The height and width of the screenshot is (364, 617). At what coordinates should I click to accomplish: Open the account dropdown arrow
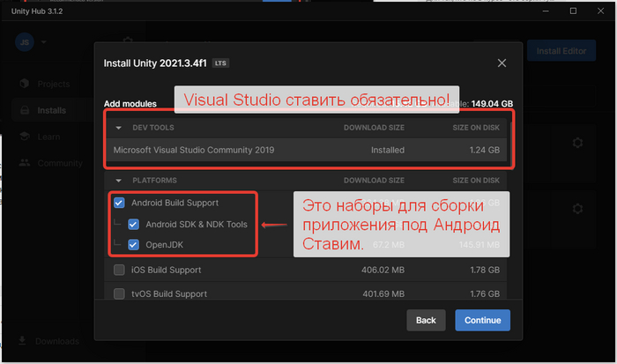[43, 42]
